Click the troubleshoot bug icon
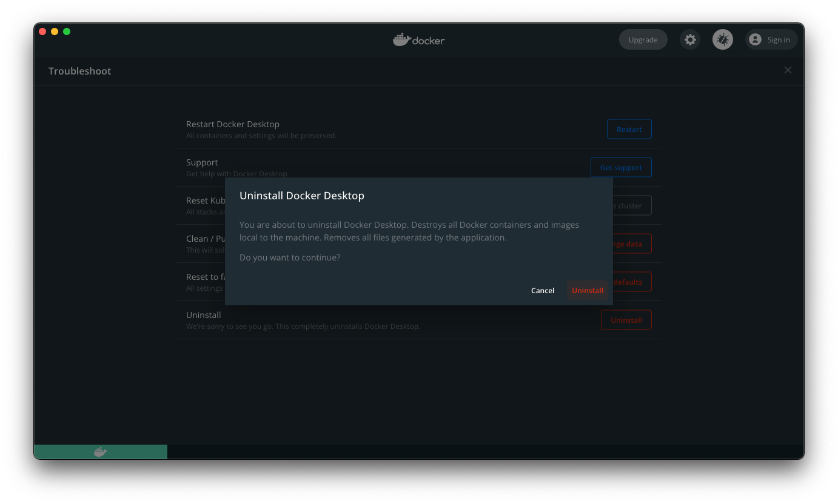 coord(723,40)
